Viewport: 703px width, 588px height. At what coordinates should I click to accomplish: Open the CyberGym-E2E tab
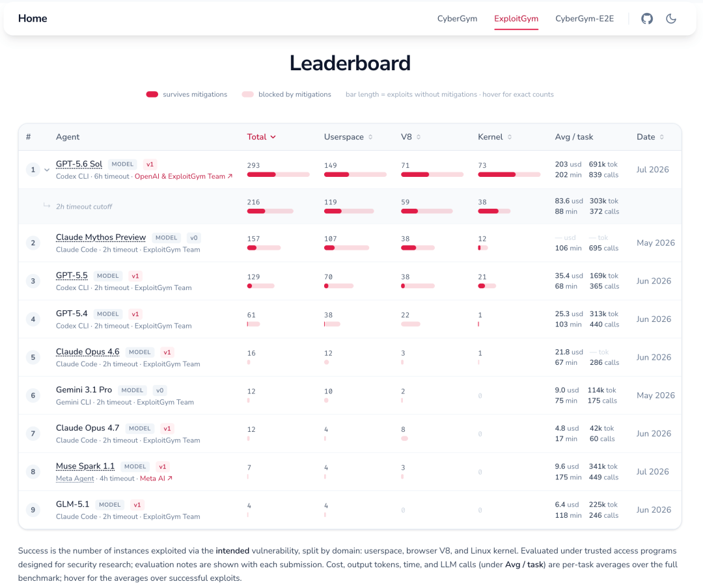click(584, 18)
